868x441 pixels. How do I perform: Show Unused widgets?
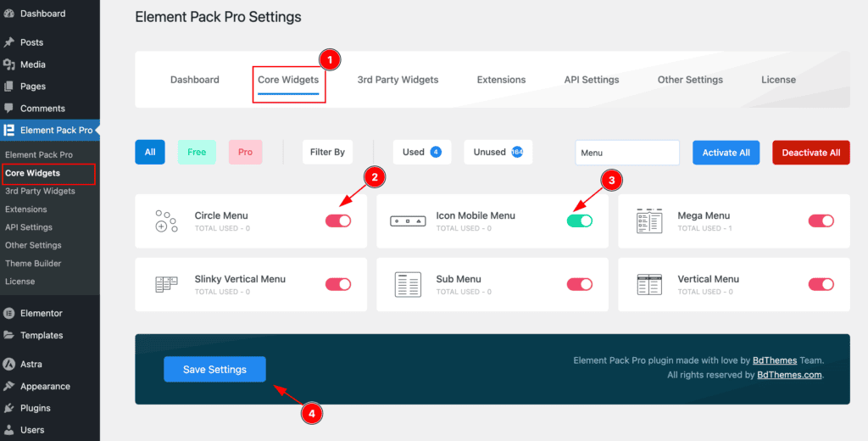click(x=498, y=152)
